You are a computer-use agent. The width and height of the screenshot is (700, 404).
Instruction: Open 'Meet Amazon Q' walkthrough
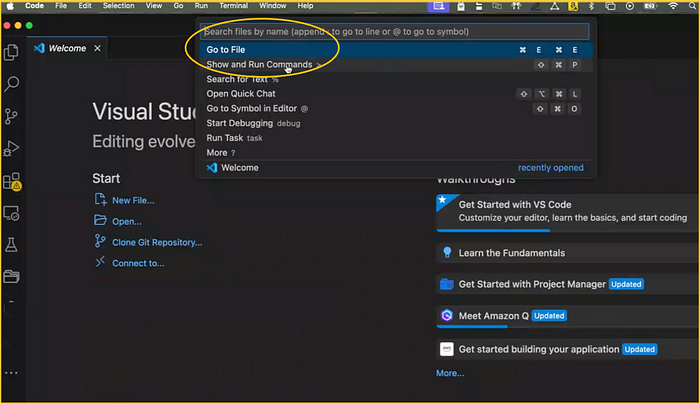pos(493,315)
